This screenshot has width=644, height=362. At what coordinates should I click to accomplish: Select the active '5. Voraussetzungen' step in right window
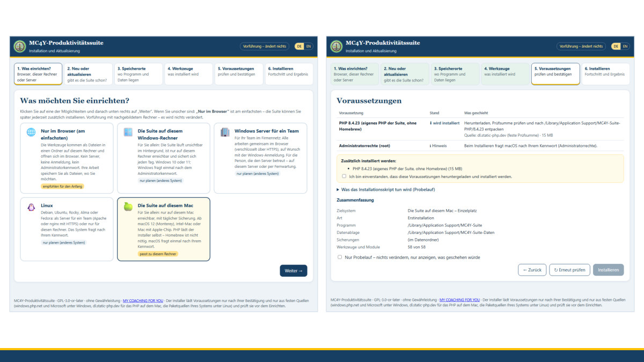click(555, 74)
